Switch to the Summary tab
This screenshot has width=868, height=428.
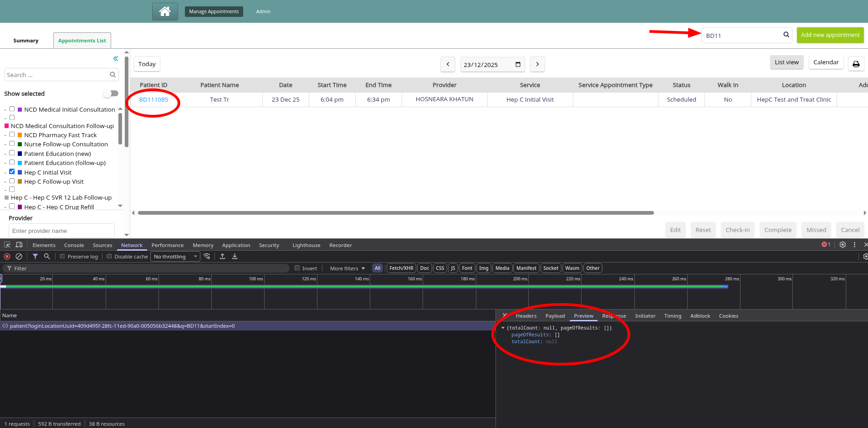coord(26,41)
